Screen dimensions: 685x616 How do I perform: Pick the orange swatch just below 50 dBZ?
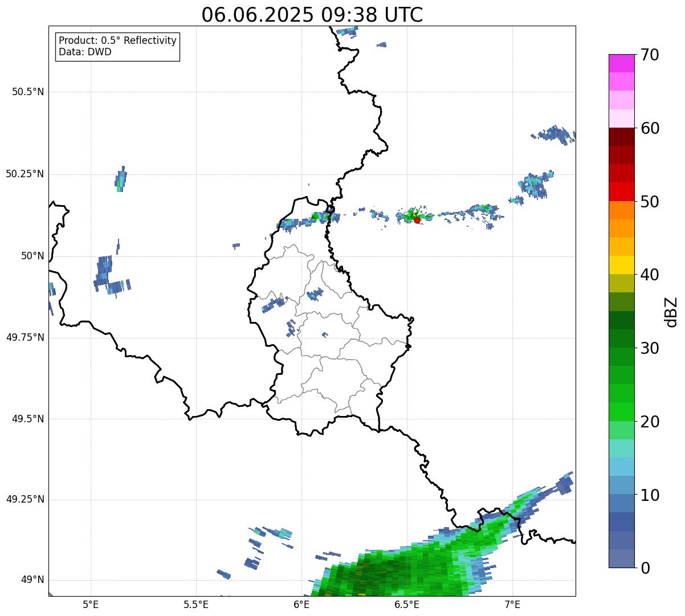(621, 210)
